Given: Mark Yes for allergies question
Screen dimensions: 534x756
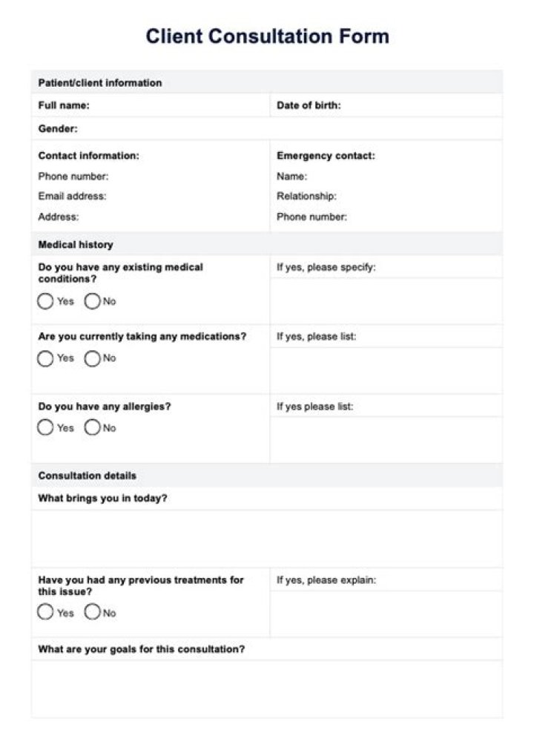Looking at the screenshot, I should point(45,428).
